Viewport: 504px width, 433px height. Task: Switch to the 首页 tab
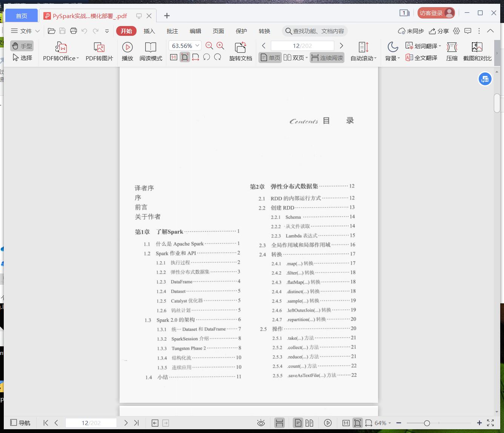[x=22, y=16]
